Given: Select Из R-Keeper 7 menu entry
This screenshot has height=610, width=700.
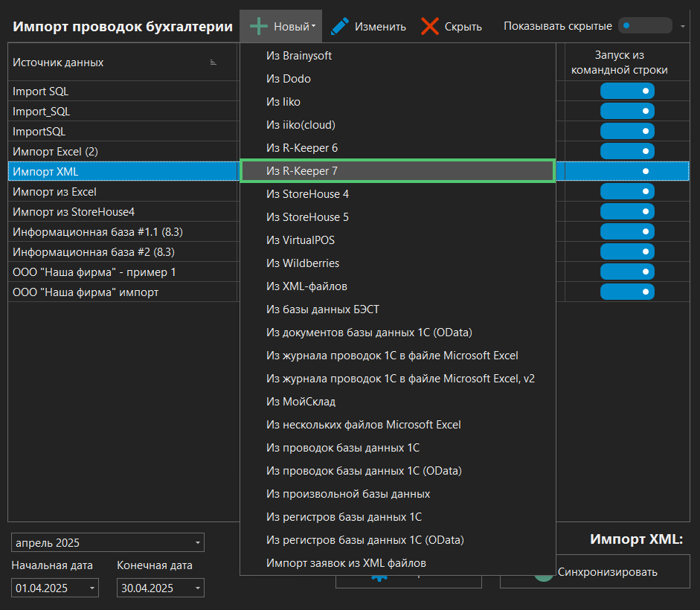Looking at the screenshot, I should 397,171.
